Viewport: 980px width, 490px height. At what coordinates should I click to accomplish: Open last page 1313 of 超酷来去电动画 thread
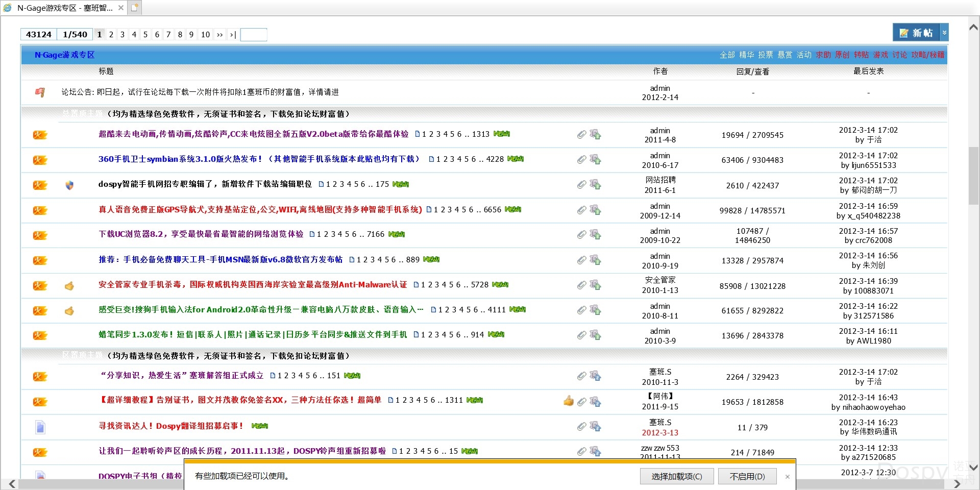tap(481, 134)
